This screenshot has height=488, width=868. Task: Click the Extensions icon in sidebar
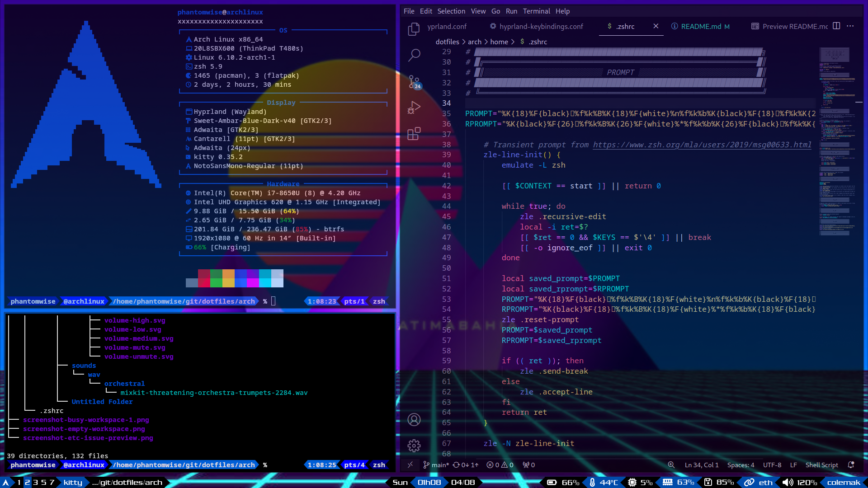414,133
